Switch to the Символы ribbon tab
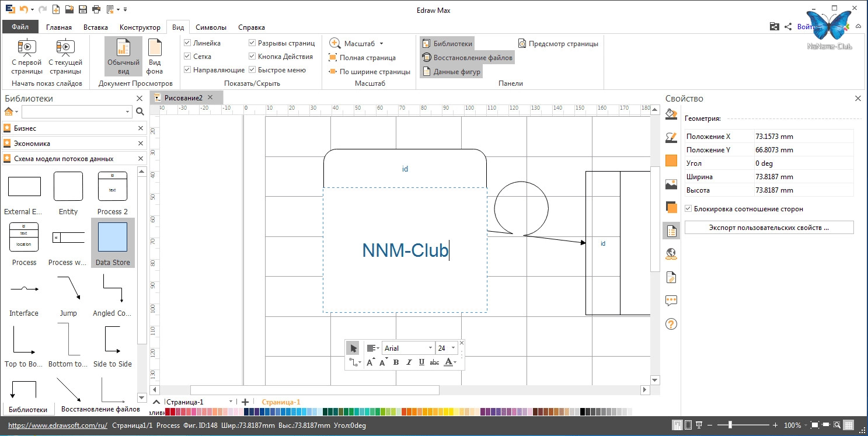 pos(211,27)
